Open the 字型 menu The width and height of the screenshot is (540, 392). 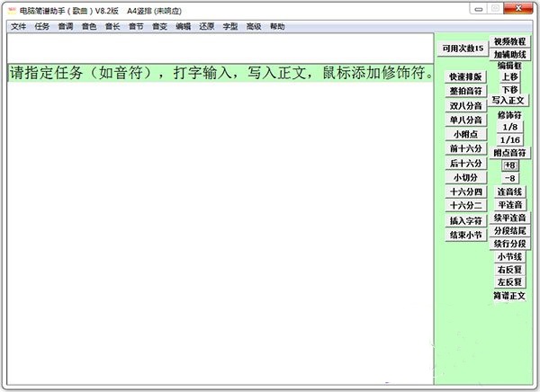point(230,26)
